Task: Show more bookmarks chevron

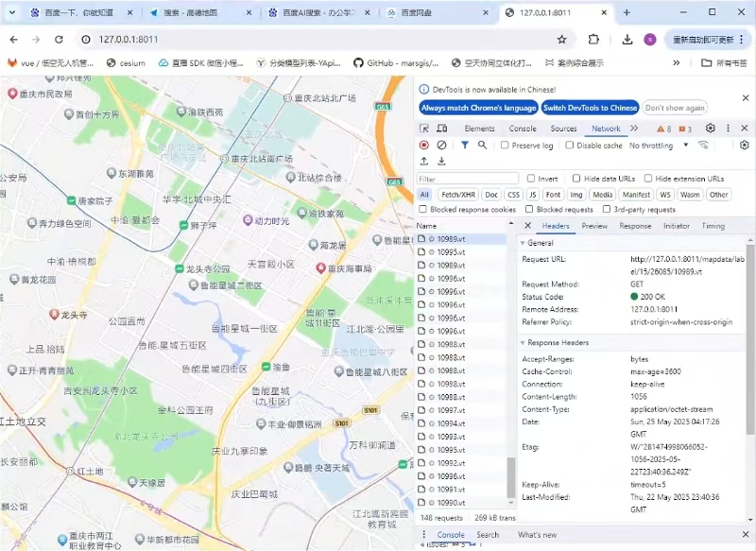Action: [677, 62]
